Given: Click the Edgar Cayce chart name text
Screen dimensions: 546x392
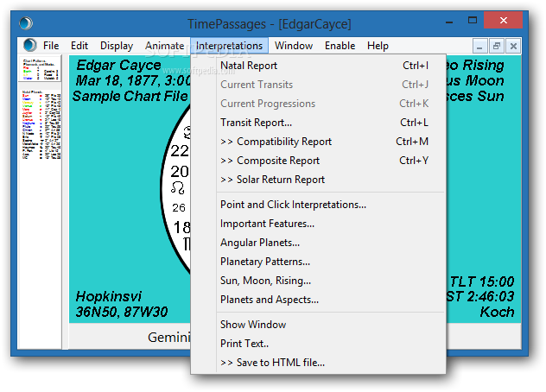Looking at the screenshot, I should 118,65.
